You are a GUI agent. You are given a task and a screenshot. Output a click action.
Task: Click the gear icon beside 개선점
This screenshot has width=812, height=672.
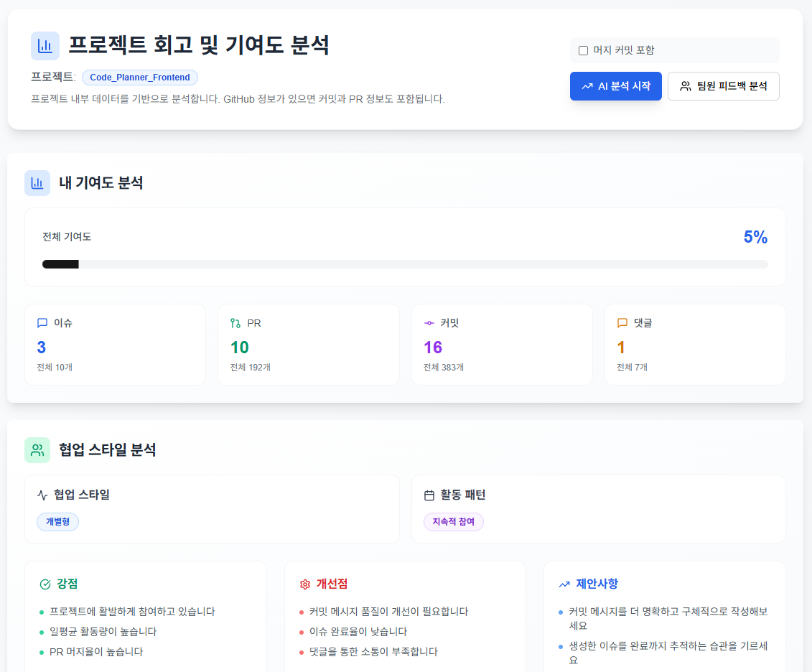[305, 584]
